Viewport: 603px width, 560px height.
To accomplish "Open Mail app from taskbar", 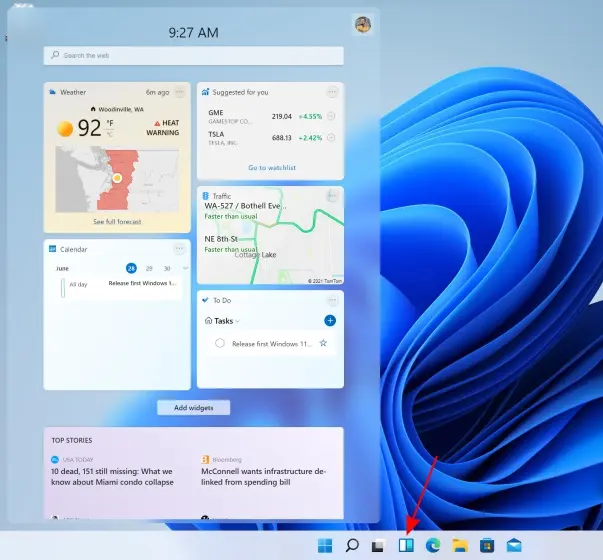I will pyautogui.click(x=514, y=545).
